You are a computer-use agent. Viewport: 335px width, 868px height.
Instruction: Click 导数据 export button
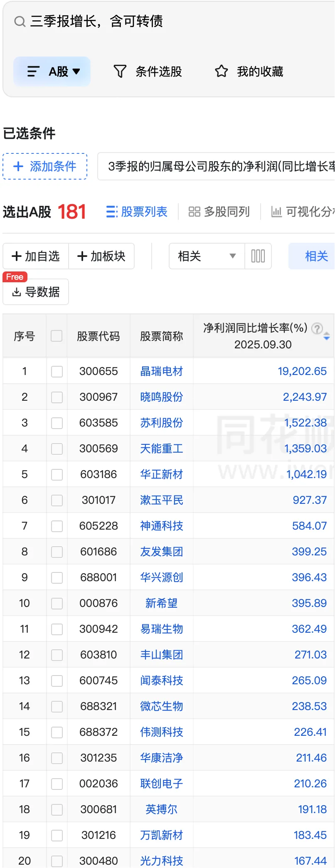pyautogui.click(x=36, y=292)
